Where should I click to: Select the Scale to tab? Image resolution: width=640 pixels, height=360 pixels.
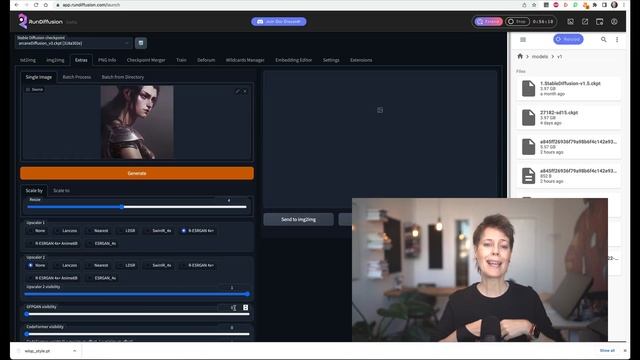[x=61, y=191]
